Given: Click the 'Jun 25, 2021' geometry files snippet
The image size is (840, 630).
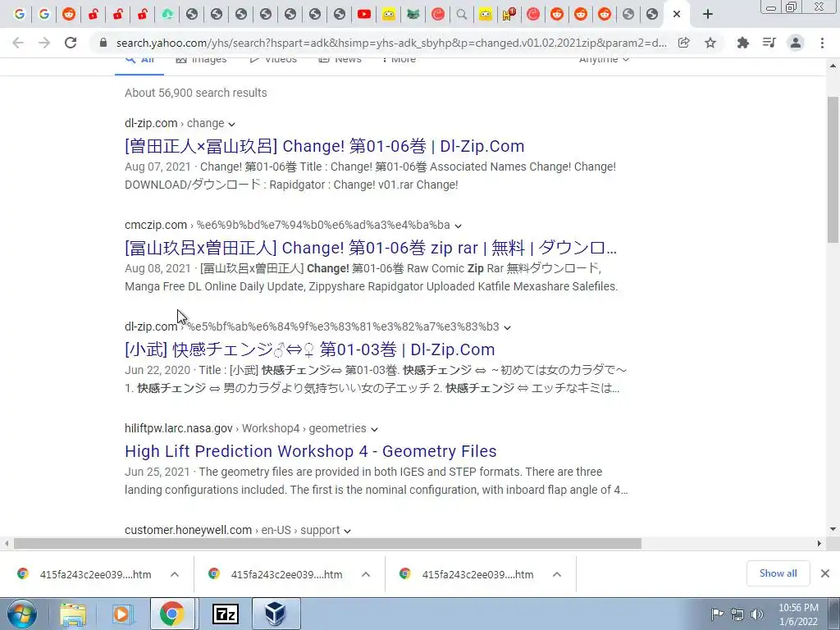Looking at the screenshot, I should 376,481.
